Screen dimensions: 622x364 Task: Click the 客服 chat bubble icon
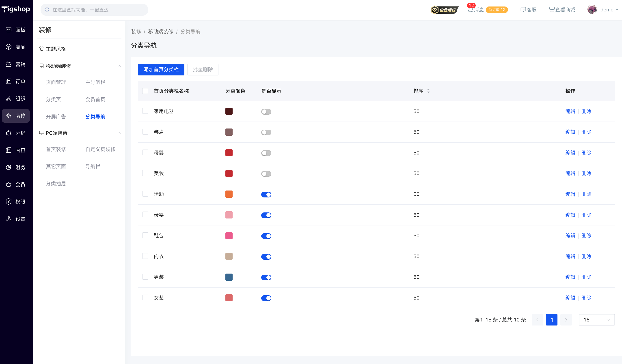[523, 10]
